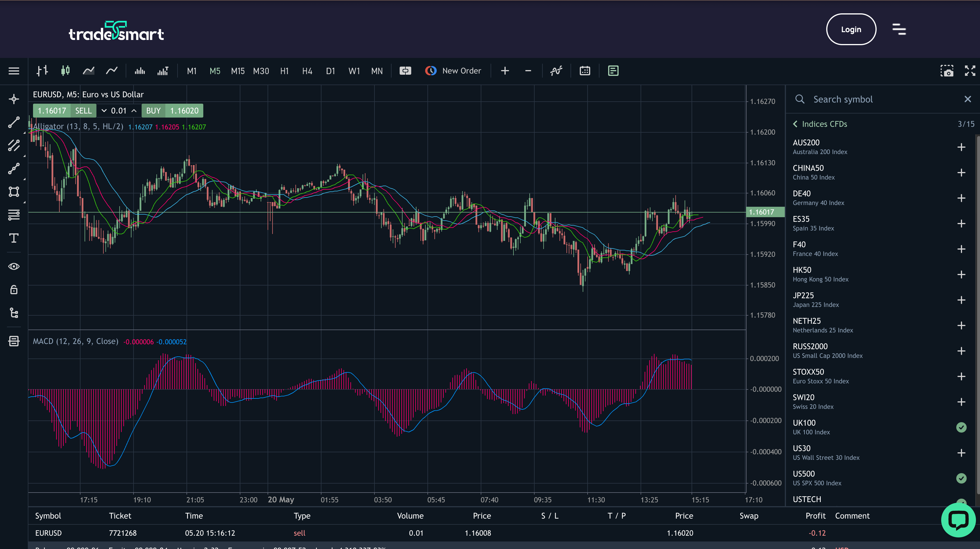
Task: Enter fullscreen mode icon
Action: 970,71
